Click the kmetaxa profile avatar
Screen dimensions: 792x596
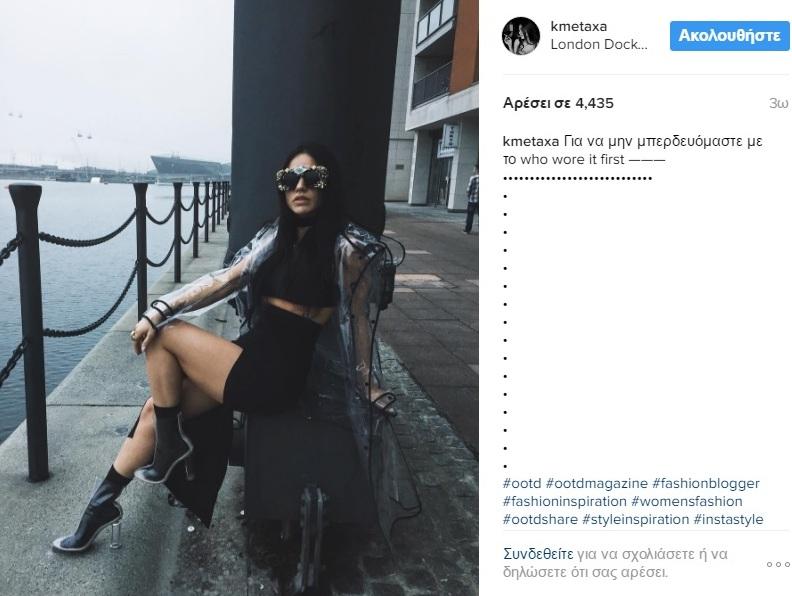[521, 36]
